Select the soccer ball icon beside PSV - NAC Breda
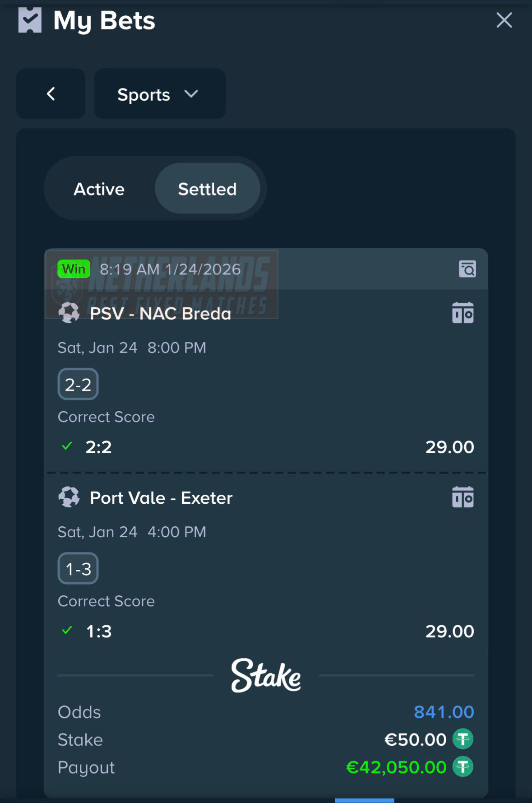The image size is (532, 803). [69, 313]
